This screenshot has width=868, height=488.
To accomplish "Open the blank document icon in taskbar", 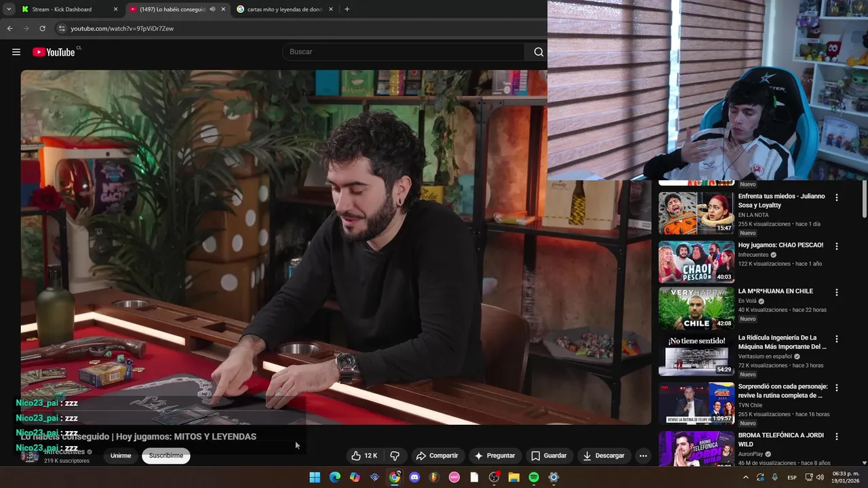I will pyautogui.click(x=474, y=477).
